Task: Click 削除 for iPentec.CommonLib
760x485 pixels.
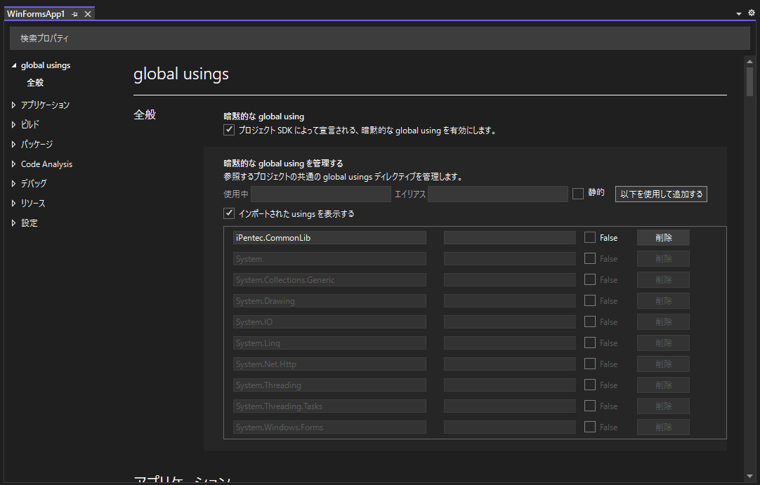Action: 663,238
